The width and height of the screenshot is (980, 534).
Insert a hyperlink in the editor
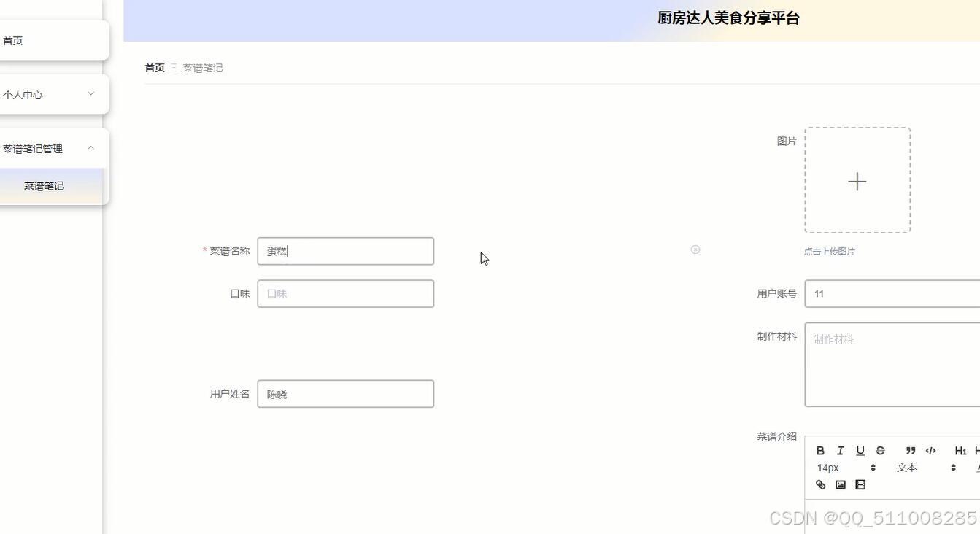(x=821, y=484)
